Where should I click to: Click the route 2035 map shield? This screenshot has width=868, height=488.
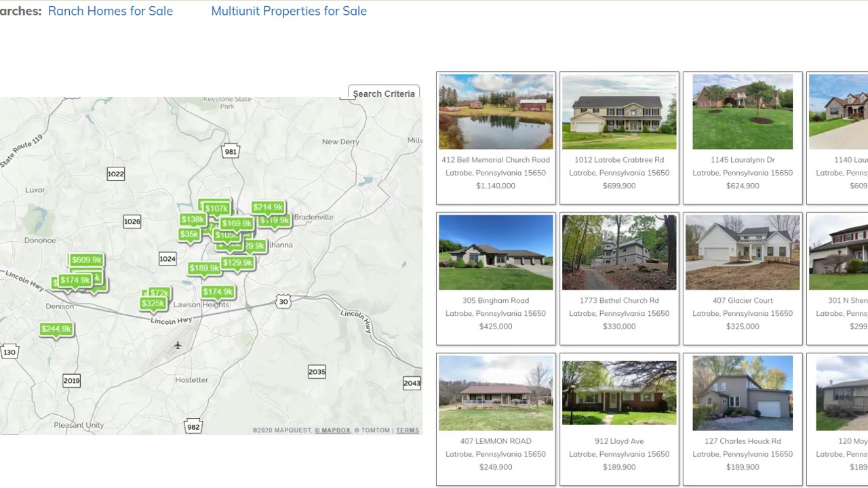click(x=317, y=371)
